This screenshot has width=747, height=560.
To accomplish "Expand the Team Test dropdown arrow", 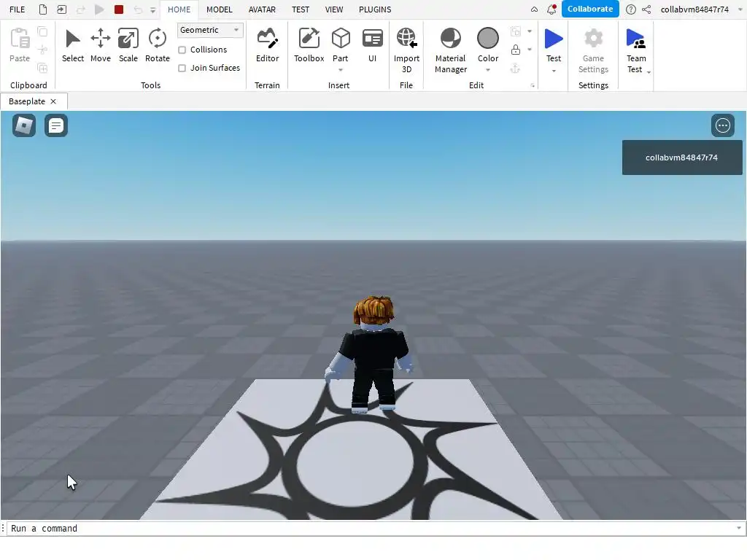I will coord(649,72).
